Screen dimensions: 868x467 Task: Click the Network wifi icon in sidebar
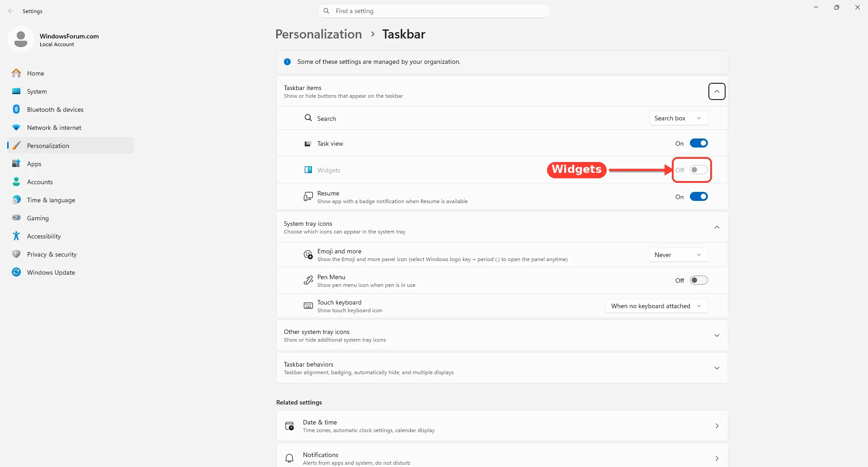16,127
